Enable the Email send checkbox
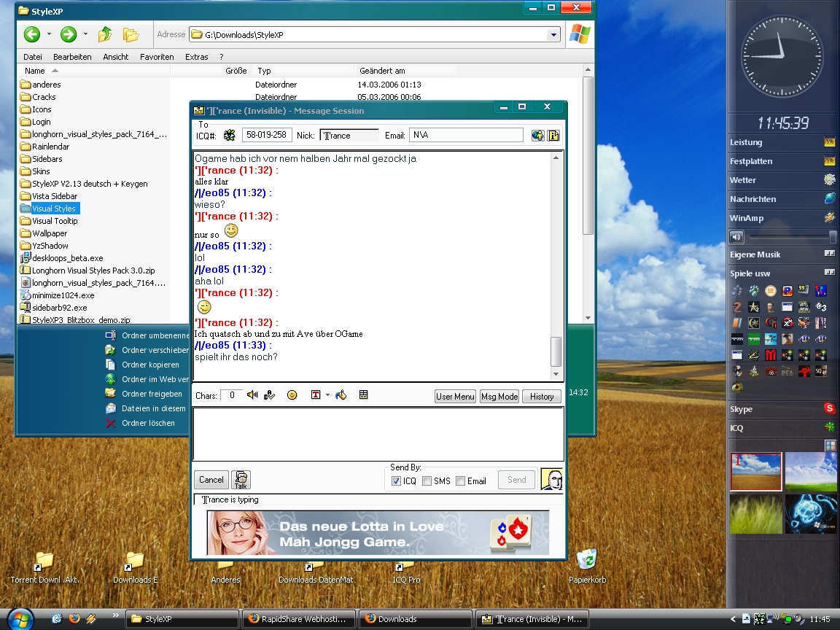 click(x=460, y=481)
